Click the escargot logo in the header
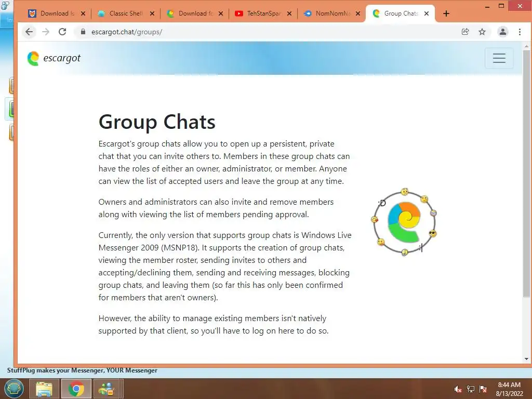This screenshot has width=532, height=399. pyautogui.click(x=54, y=58)
